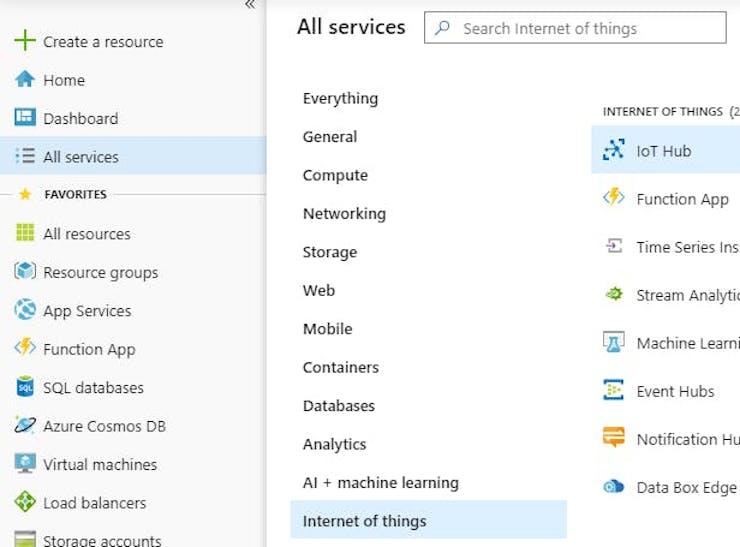The width and height of the screenshot is (740, 547).
Task: Select the Compute category
Action: coord(335,175)
